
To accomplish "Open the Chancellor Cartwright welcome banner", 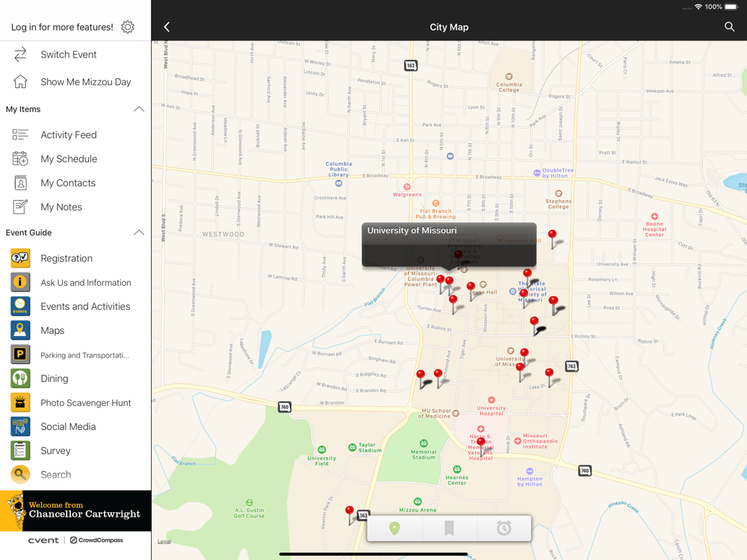I will coord(75,511).
